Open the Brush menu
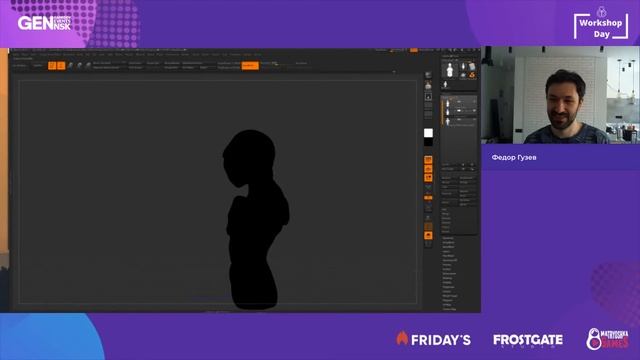 click(25, 54)
